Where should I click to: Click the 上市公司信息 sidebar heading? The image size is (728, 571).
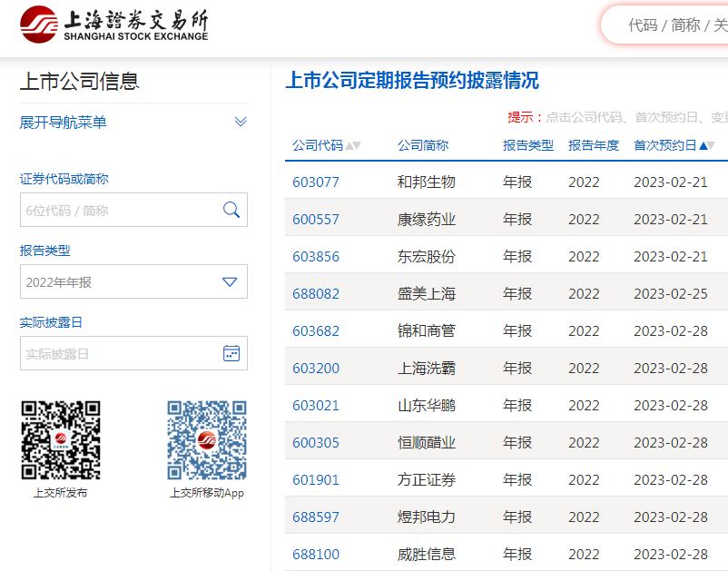pos(80,82)
